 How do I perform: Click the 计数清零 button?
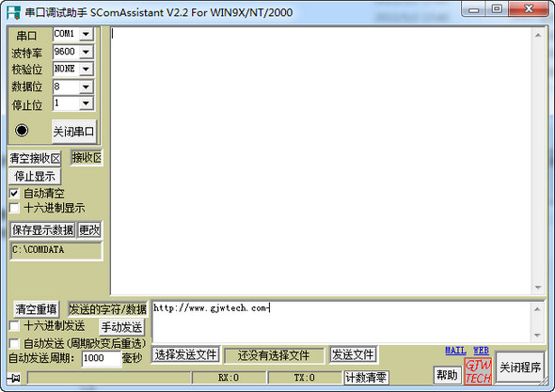tap(366, 378)
